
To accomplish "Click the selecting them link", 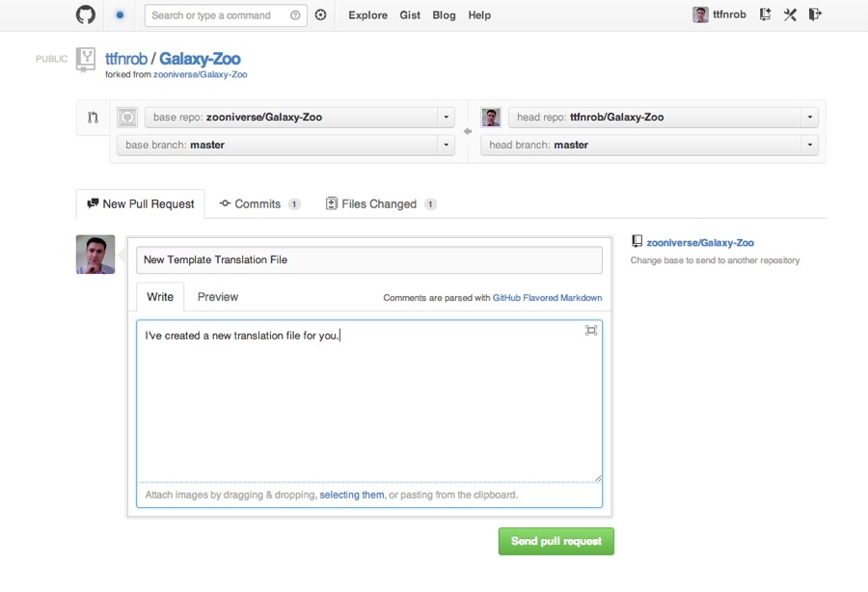I will [x=351, y=495].
